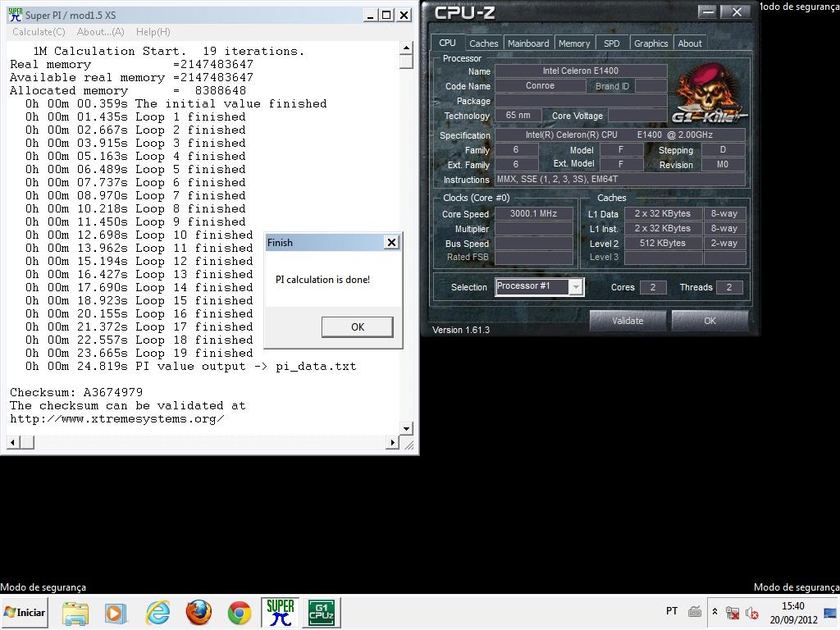Screen dimensions: 840x630
Task: Click the PT language indicator
Action: pos(672,611)
